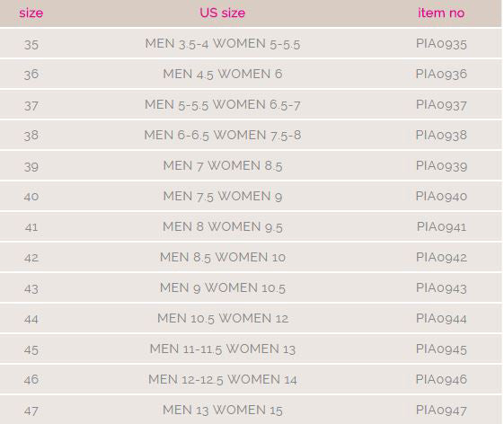Select the size 41 cell
The height and width of the screenshot is (424, 504).
[31, 227]
